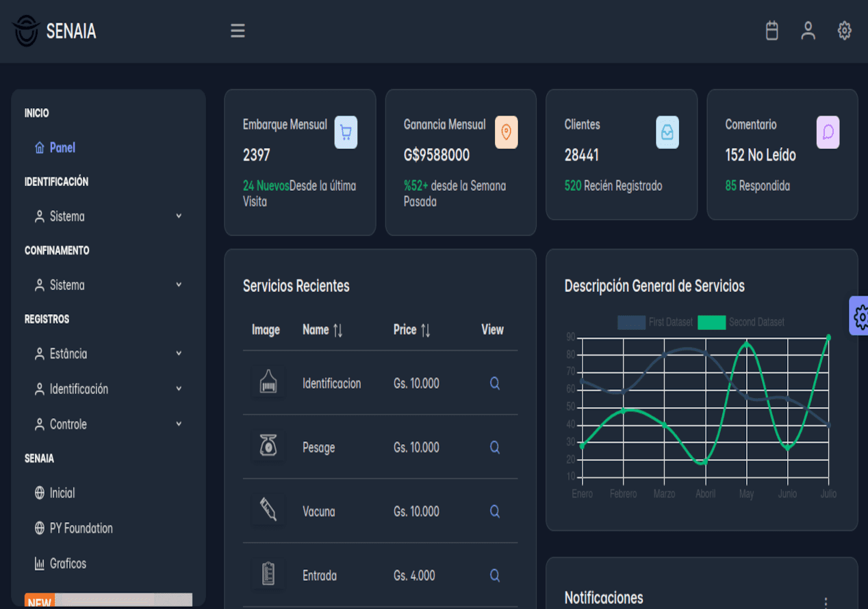This screenshot has width=868, height=609.
Task: Open the Panel menu item
Action: pos(62,148)
